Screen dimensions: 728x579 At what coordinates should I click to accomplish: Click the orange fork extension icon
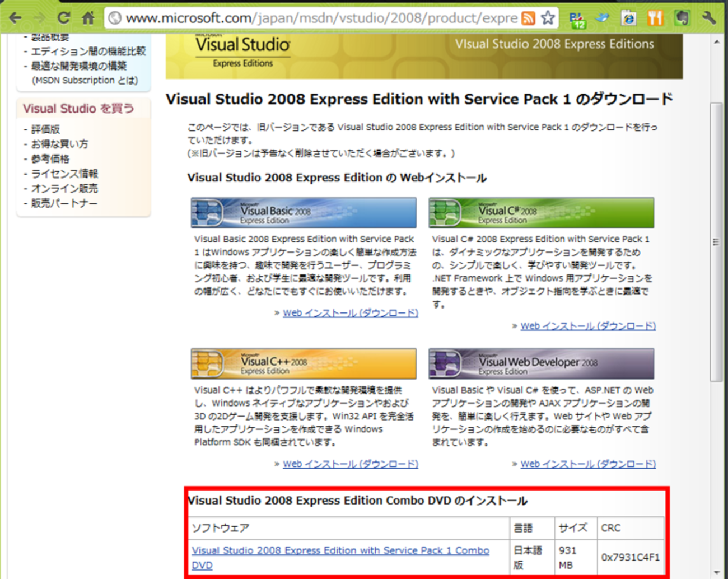[655, 18]
